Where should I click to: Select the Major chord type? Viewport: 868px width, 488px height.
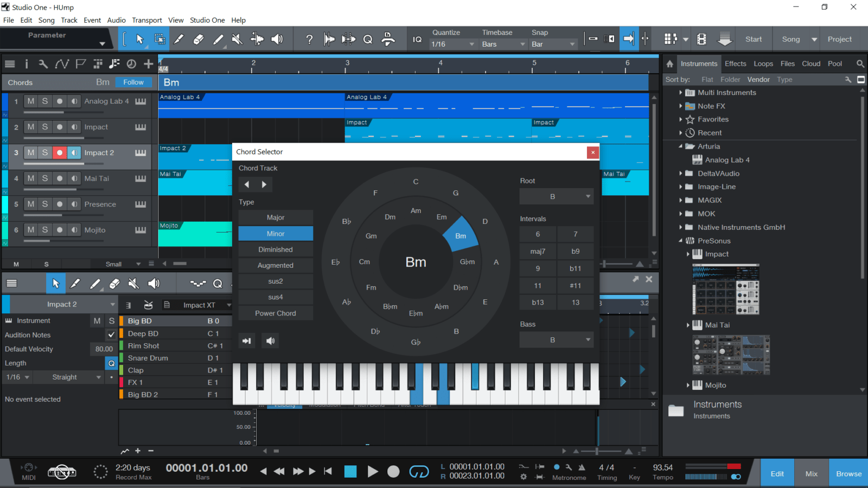[x=276, y=217]
